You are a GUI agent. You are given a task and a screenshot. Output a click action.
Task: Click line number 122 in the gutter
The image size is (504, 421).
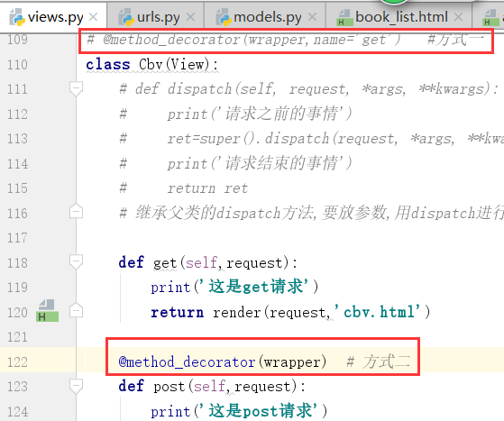coord(17,362)
